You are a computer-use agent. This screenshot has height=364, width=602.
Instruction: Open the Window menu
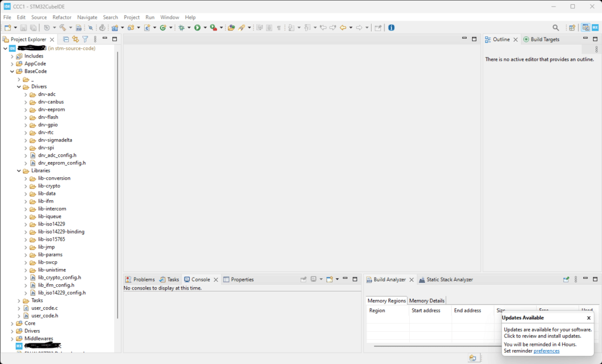(x=170, y=17)
